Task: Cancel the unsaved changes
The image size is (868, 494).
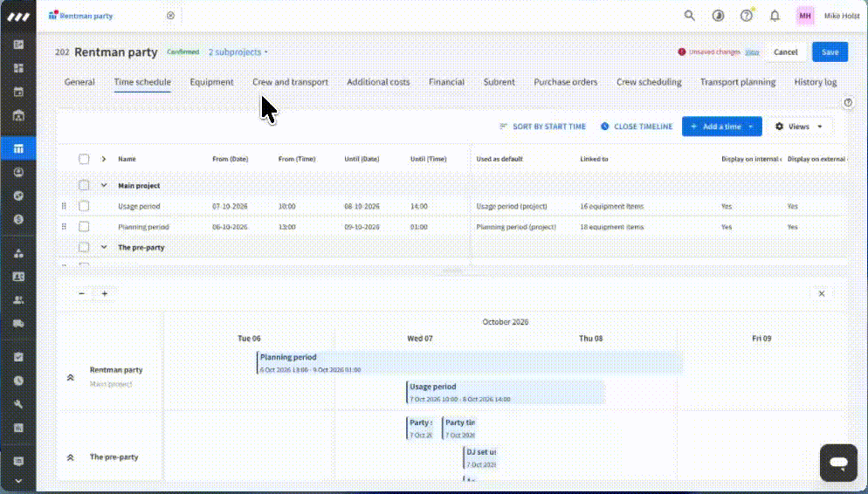Action: pyautogui.click(x=786, y=52)
